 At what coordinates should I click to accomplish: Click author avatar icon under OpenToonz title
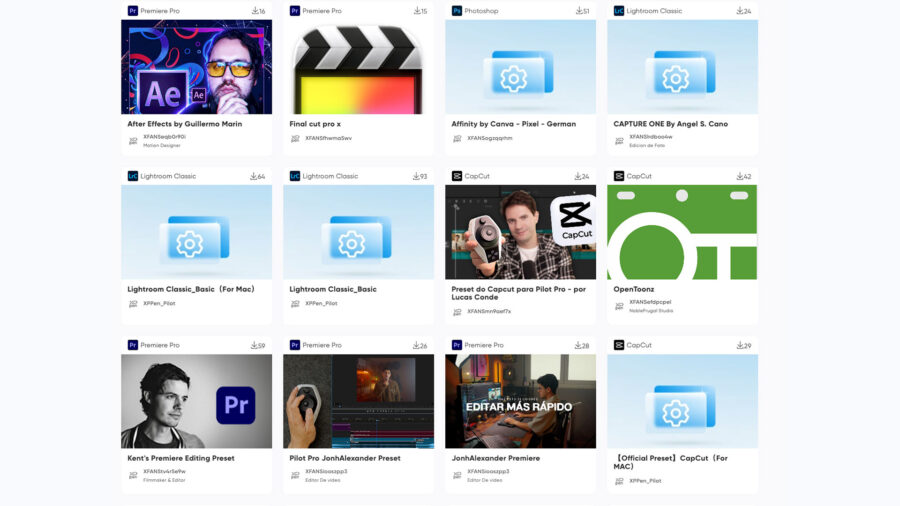click(x=619, y=306)
